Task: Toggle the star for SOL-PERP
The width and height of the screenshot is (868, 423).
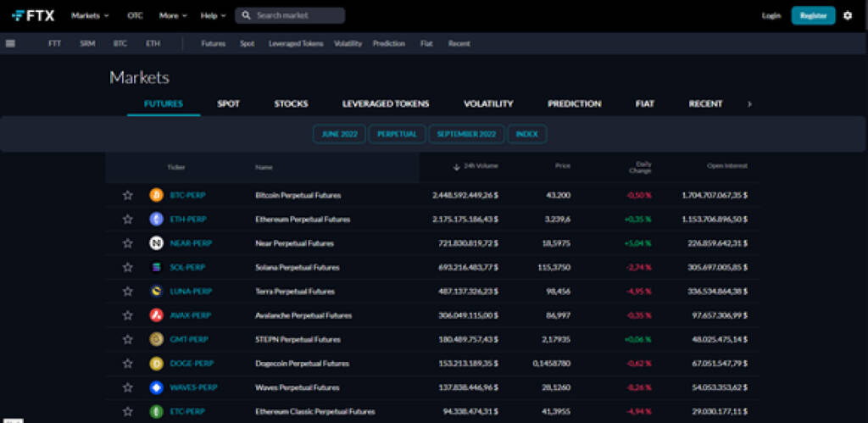Action: coord(128,267)
